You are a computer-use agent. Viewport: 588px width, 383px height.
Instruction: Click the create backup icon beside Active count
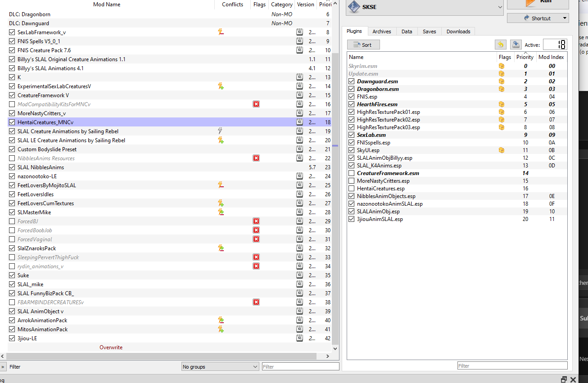click(x=516, y=45)
